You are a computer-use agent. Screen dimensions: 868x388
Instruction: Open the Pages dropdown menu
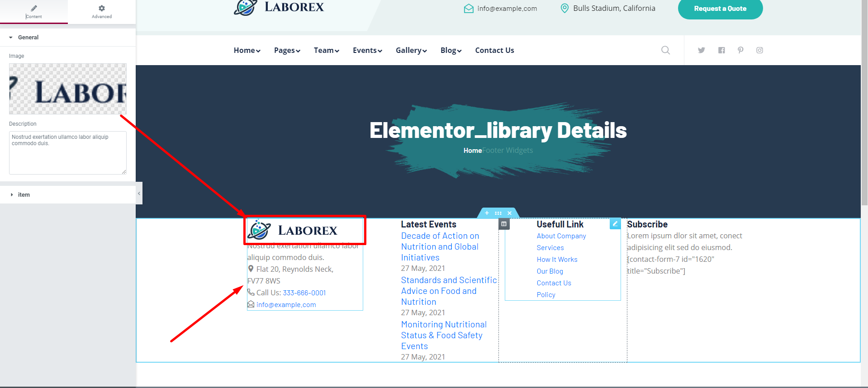pyautogui.click(x=287, y=50)
